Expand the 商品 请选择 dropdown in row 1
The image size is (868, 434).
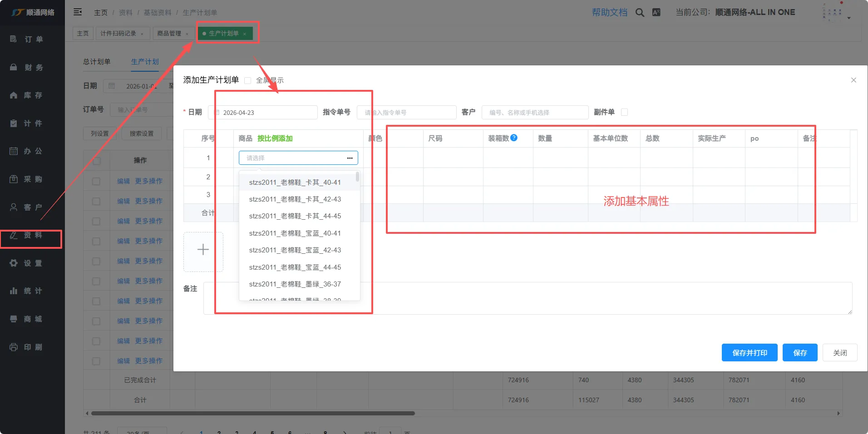click(298, 158)
